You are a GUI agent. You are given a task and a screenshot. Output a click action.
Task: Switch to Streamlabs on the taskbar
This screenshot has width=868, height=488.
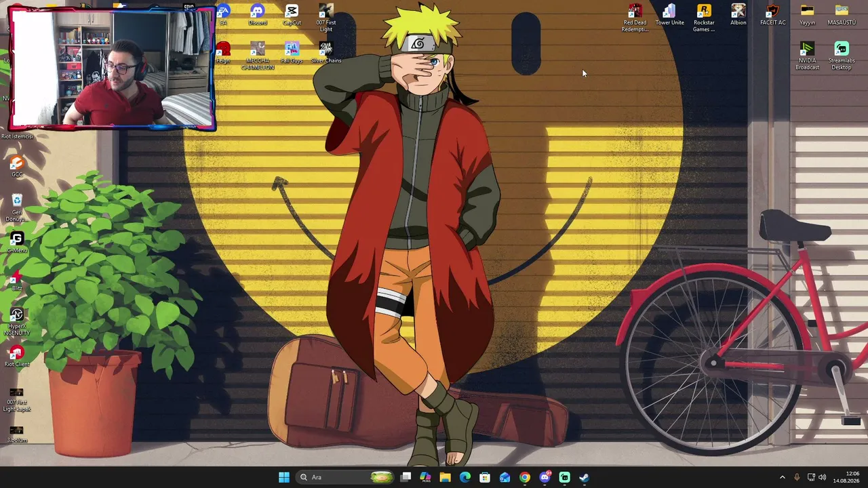(564, 477)
